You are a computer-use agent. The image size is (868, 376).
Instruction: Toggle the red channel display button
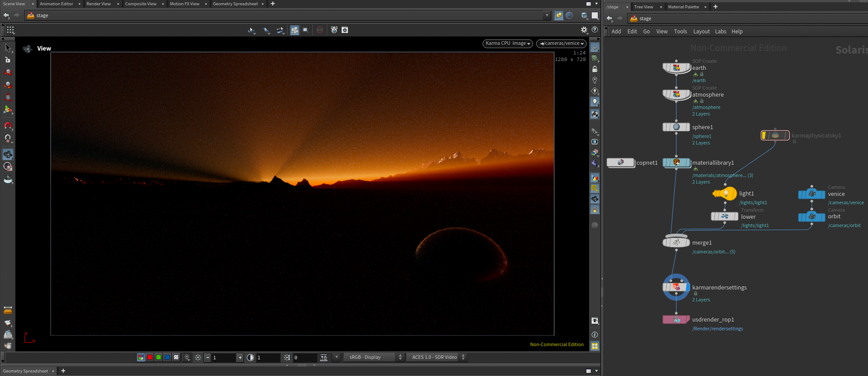[x=150, y=357]
